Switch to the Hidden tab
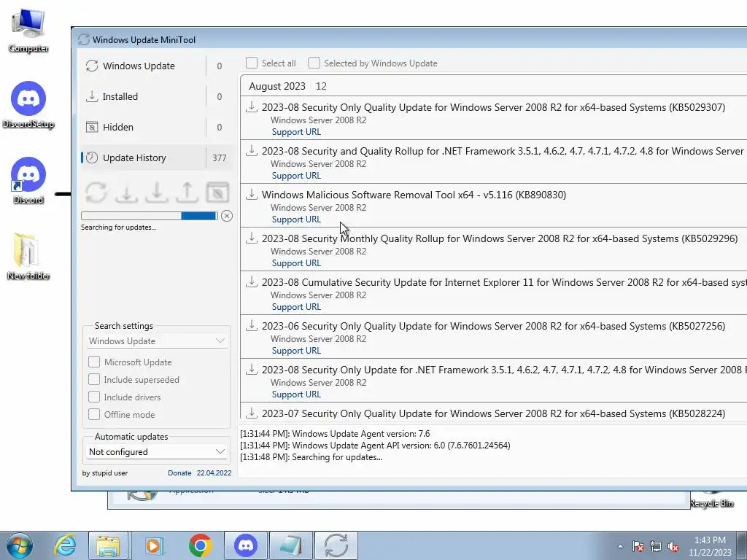 (x=158, y=127)
